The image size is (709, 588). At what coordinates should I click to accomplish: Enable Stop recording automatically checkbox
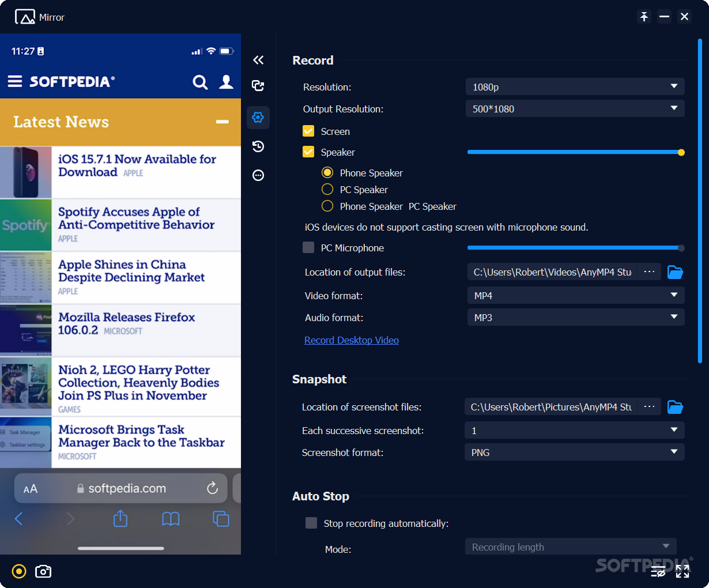[x=311, y=523]
